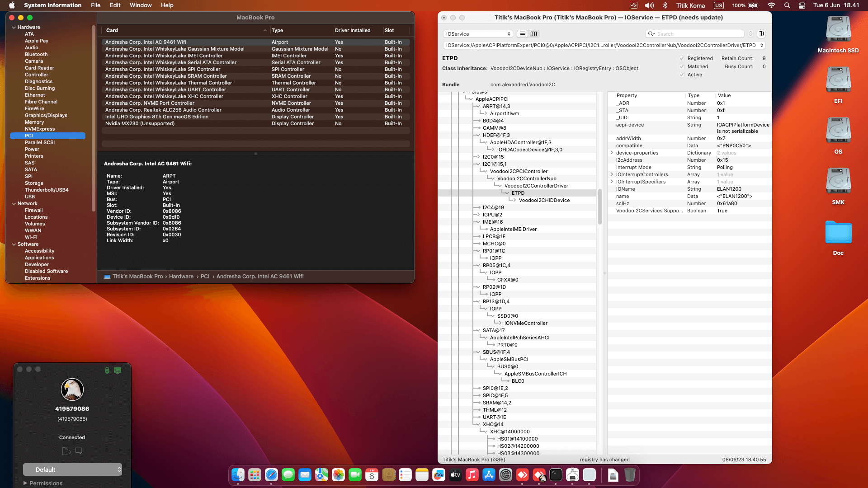Switch IORegistryExplorer to column view icon
Screen dimensions: 868x488
coord(533,34)
